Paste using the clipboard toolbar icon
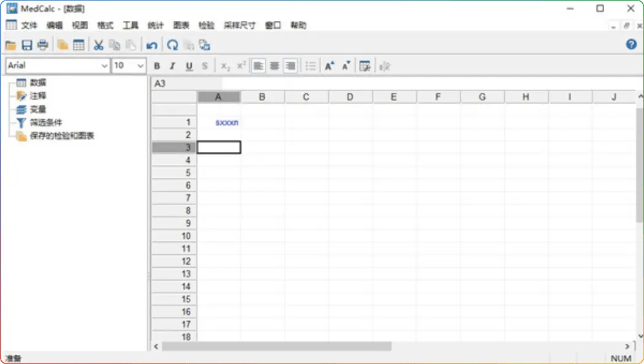Screen dimensions: 644x364 point(131,45)
